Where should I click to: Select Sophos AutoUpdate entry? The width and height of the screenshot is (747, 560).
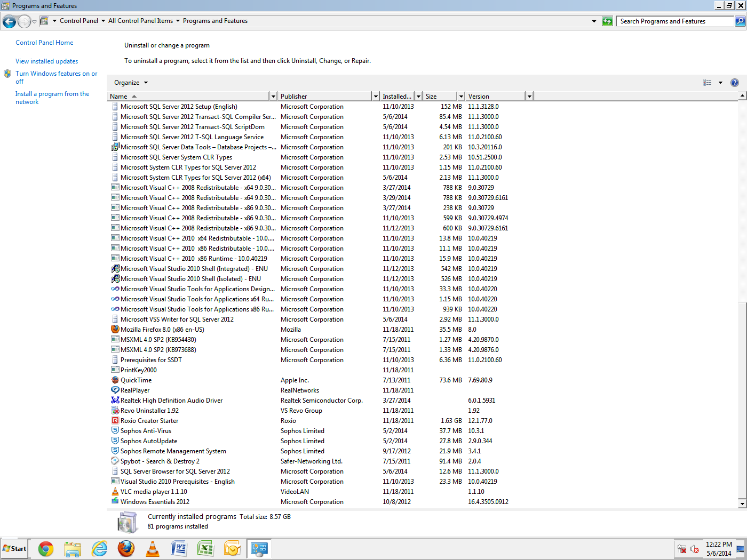coord(149,441)
